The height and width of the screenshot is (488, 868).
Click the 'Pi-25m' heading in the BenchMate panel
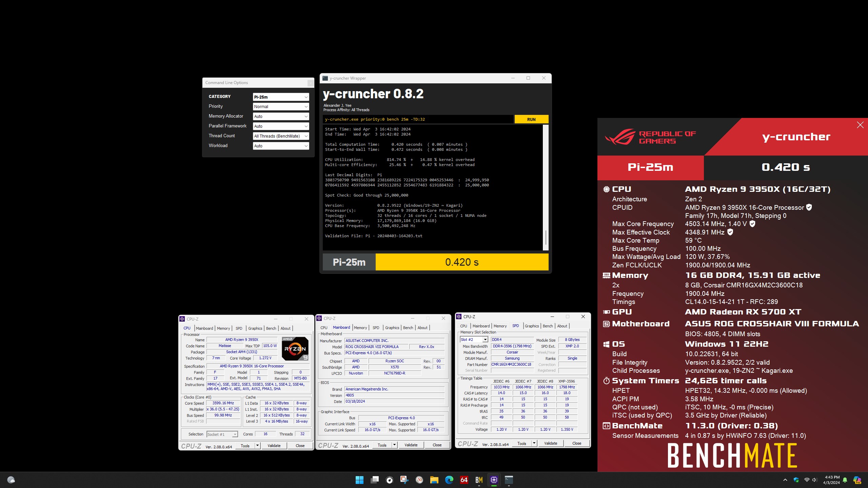pyautogui.click(x=650, y=167)
